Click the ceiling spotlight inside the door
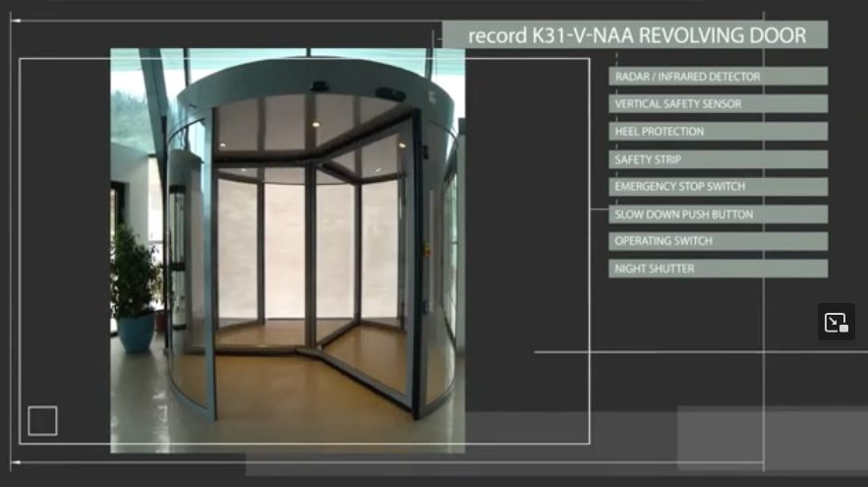Viewport: 868px width, 487px height. click(x=313, y=126)
